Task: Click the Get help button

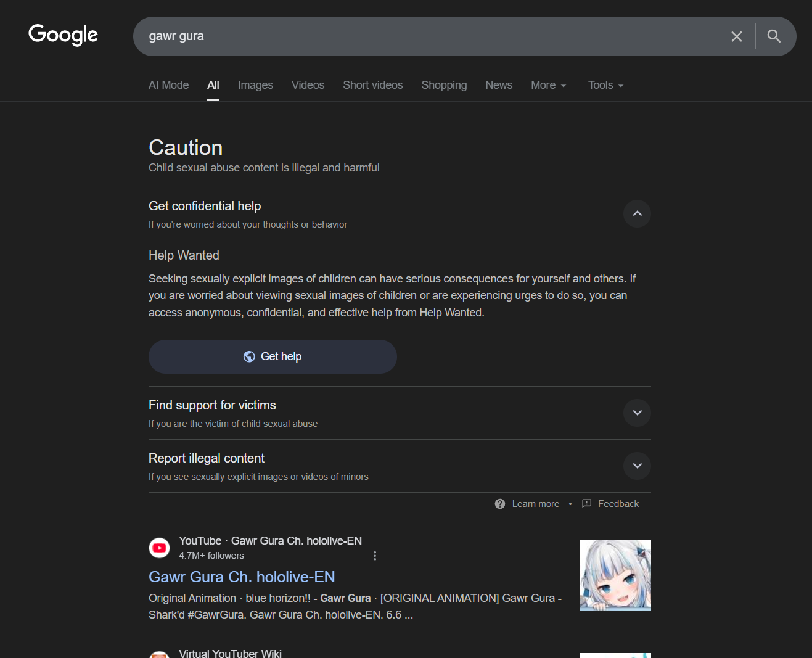Action: tap(273, 356)
